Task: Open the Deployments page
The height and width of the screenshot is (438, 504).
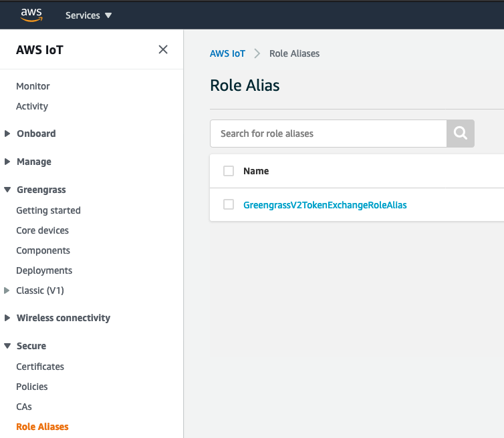Action: tap(44, 270)
